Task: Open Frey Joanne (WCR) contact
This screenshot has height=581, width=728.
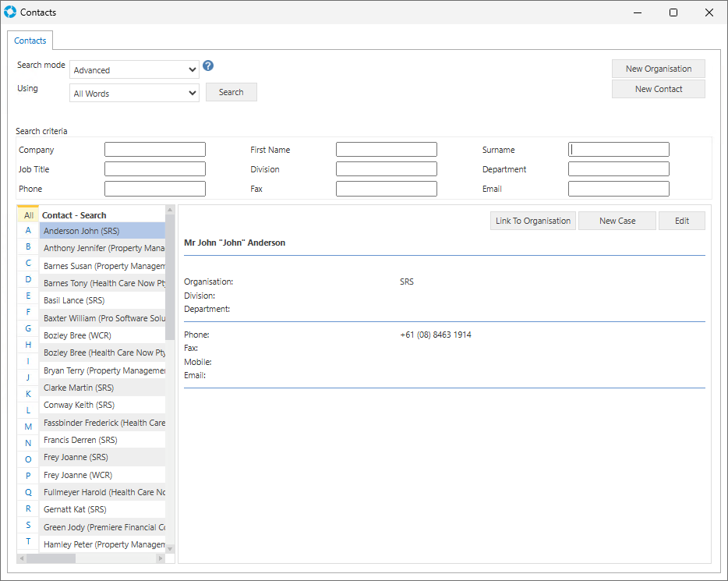Action: 102,475
